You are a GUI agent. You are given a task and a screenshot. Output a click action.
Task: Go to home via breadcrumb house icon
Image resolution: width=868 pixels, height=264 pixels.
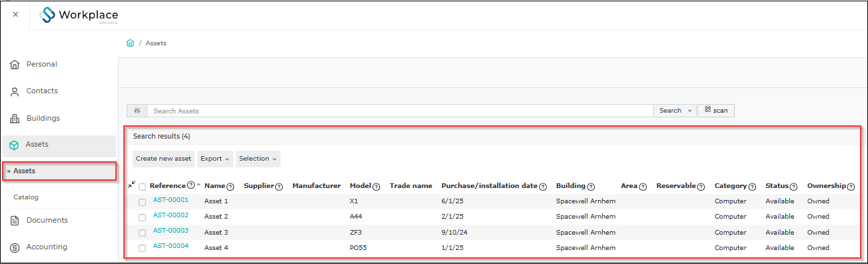130,43
